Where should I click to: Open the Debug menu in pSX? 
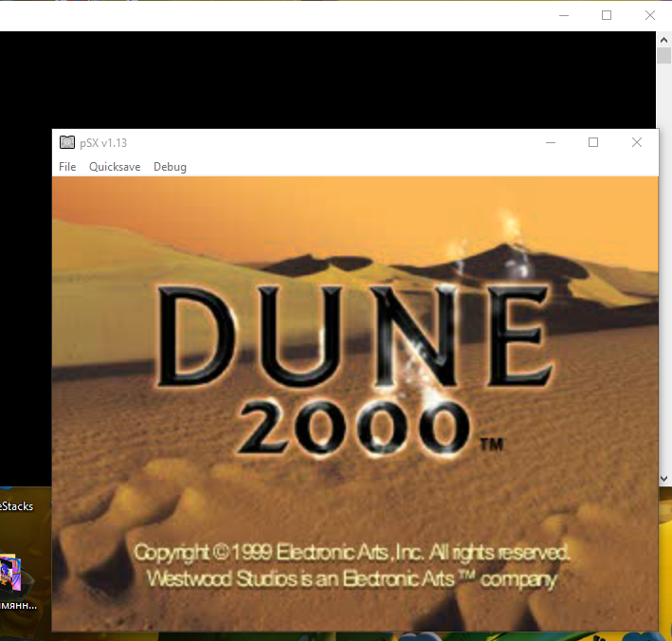coord(170,167)
